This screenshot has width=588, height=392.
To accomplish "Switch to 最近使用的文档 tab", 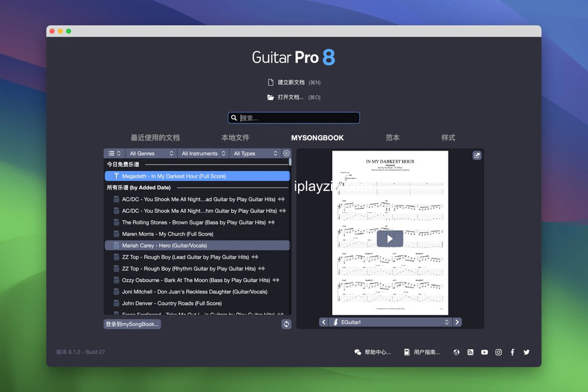I will (x=155, y=138).
